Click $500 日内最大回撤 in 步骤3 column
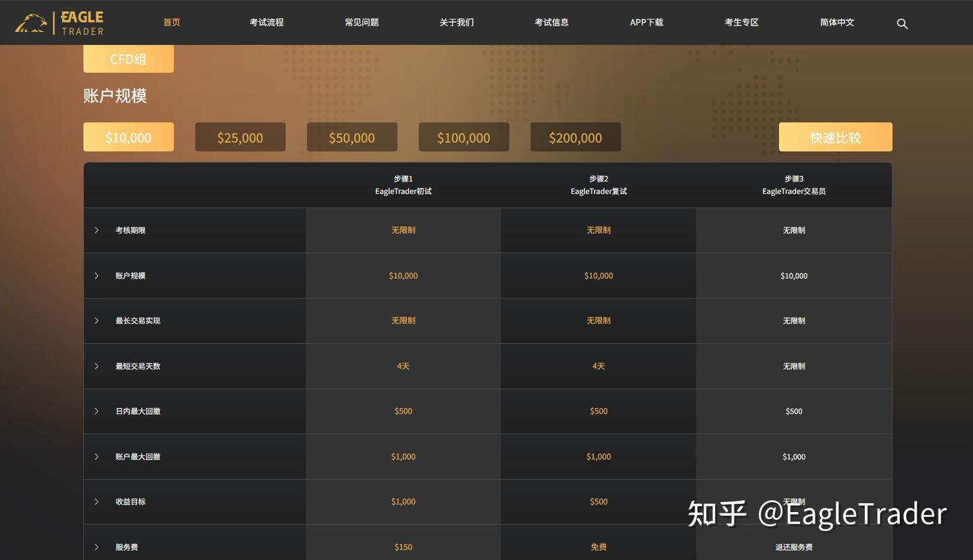 [794, 411]
